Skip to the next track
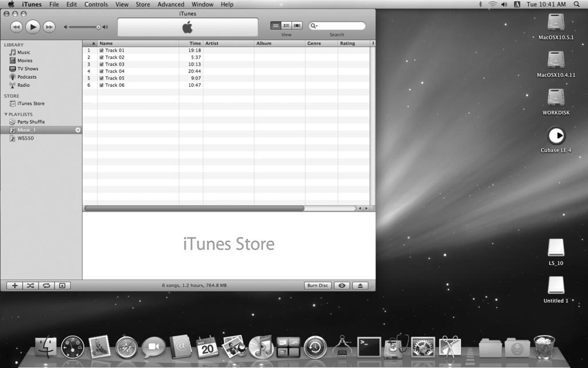The height and width of the screenshot is (368, 588). [49, 27]
